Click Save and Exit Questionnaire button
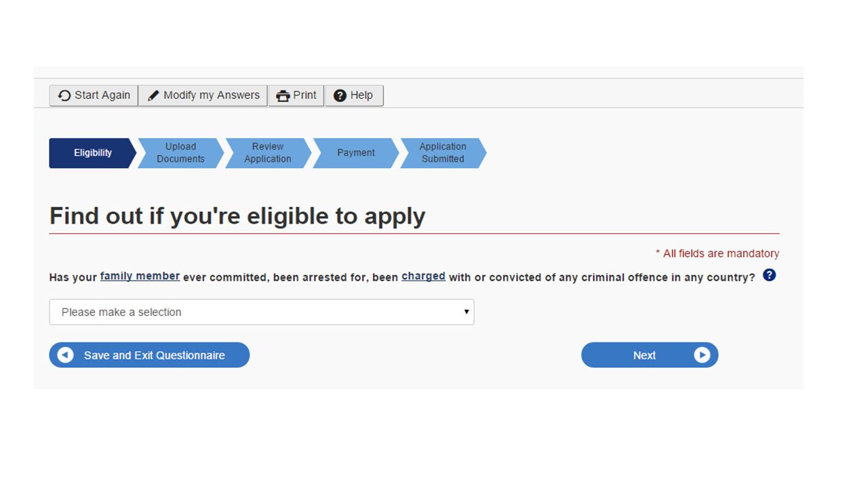Image resolution: width=868 pixels, height=488 pixels. (149, 355)
